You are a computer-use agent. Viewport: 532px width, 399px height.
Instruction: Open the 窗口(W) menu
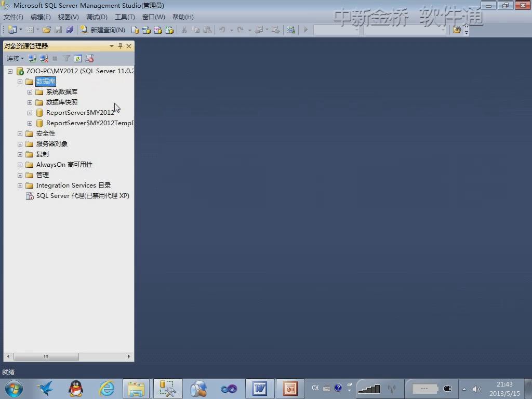154,17
